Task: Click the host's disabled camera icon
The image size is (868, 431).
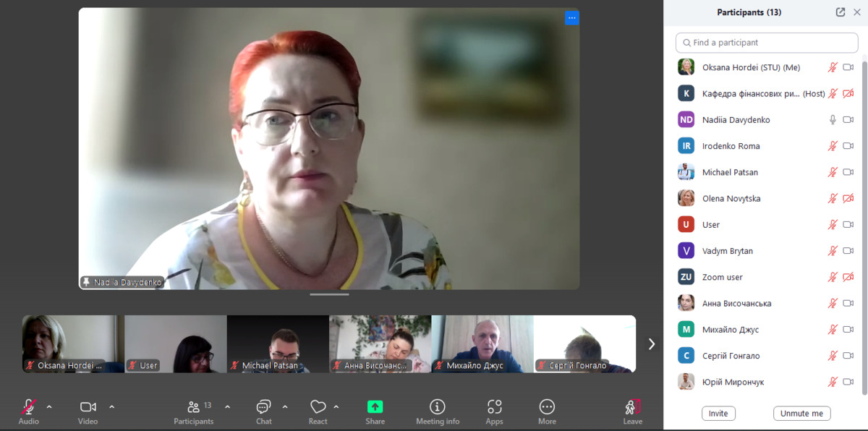Action: (848, 93)
